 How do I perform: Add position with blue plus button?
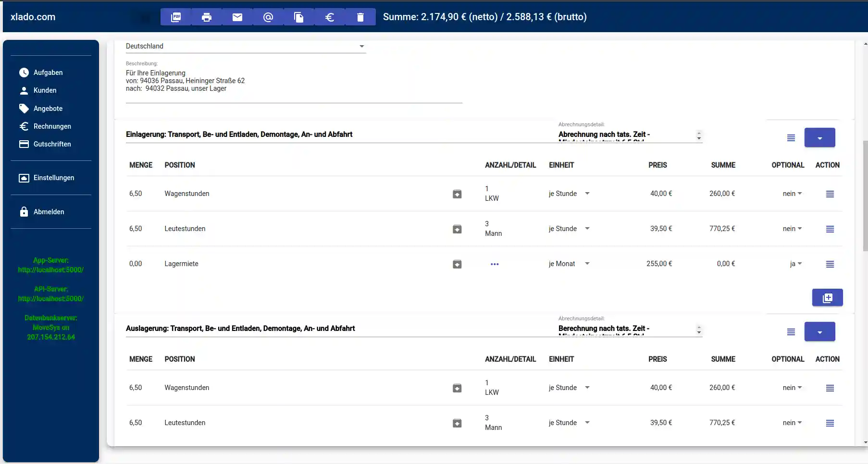[828, 298]
